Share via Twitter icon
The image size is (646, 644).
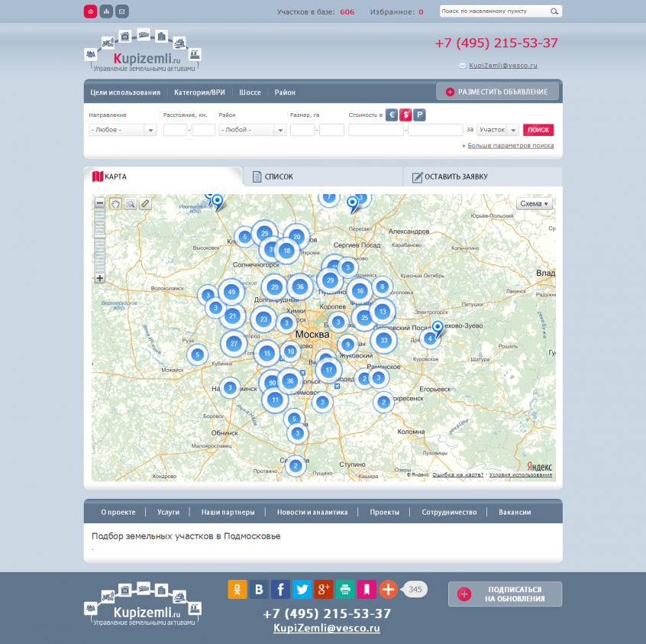pos(302,589)
